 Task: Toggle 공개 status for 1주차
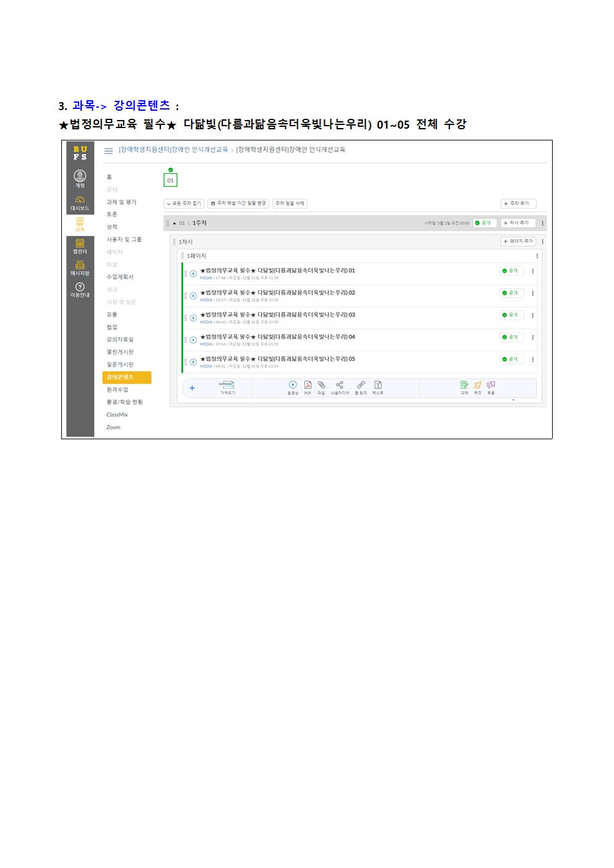(484, 223)
